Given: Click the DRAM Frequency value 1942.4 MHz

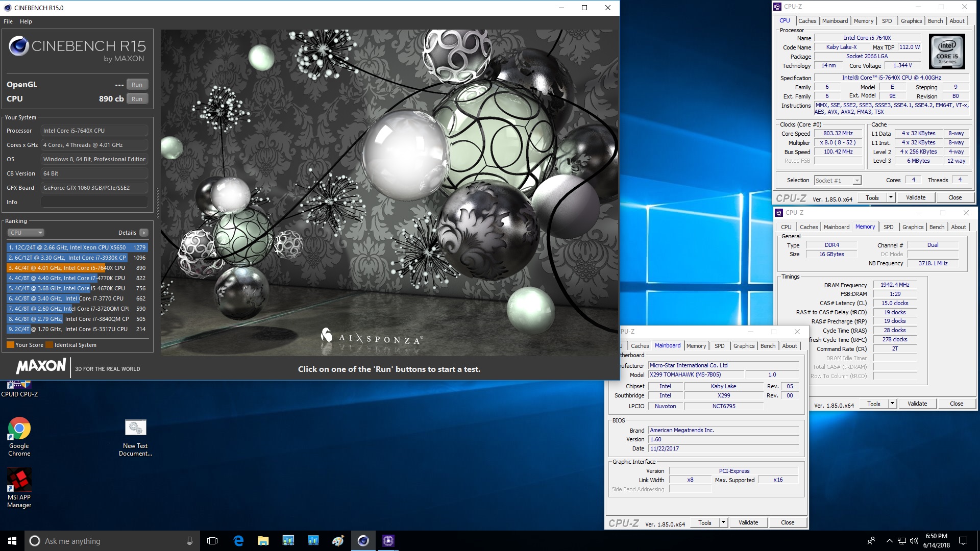Looking at the screenshot, I should 895,285.
